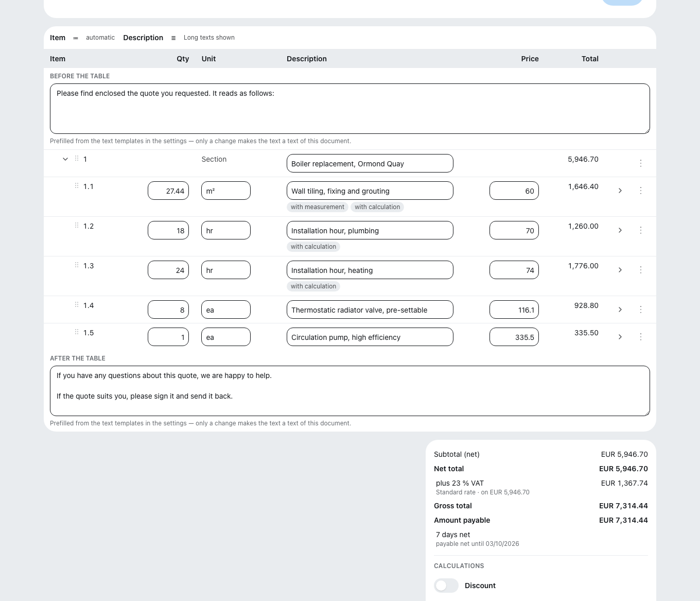Edit the Installation hour, plumbing description
The width and height of the screenshot is (700, 601).
pos(370,230)
